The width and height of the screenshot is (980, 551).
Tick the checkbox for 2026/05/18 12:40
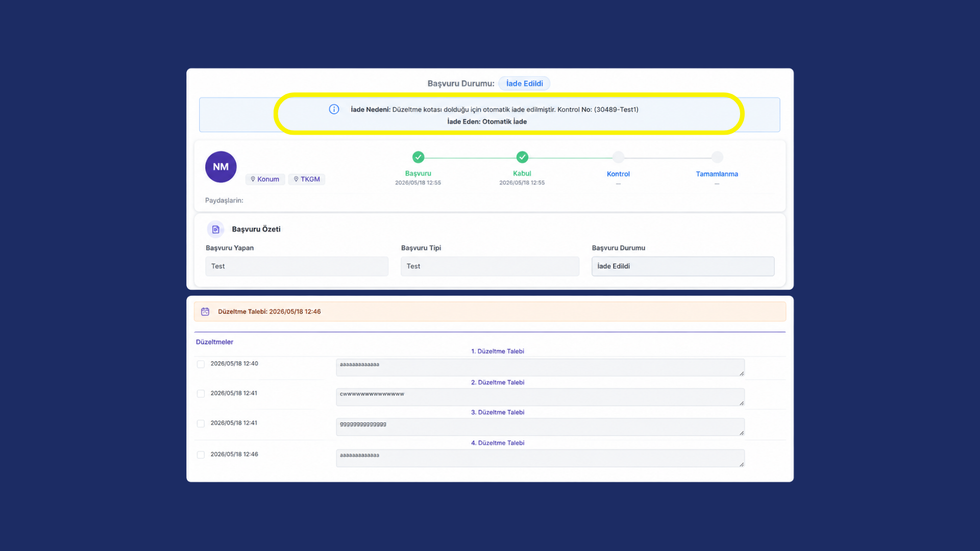tap(201, 364)
